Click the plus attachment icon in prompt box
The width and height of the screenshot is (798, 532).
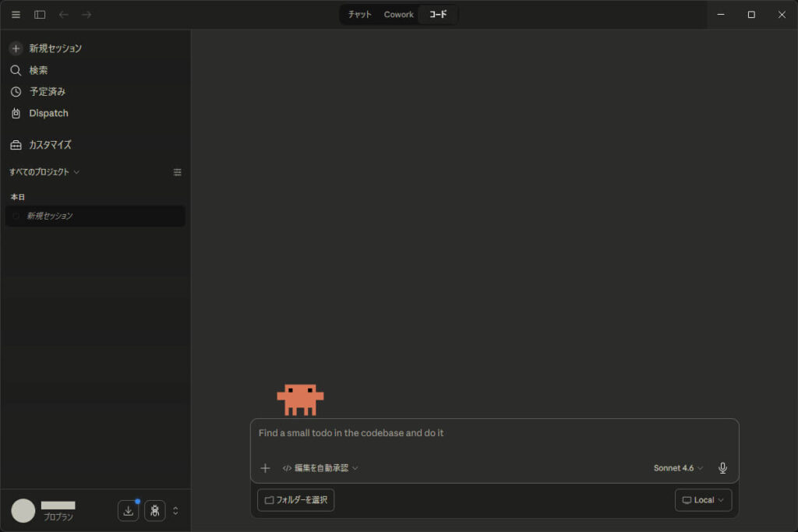tap(265, 468)
